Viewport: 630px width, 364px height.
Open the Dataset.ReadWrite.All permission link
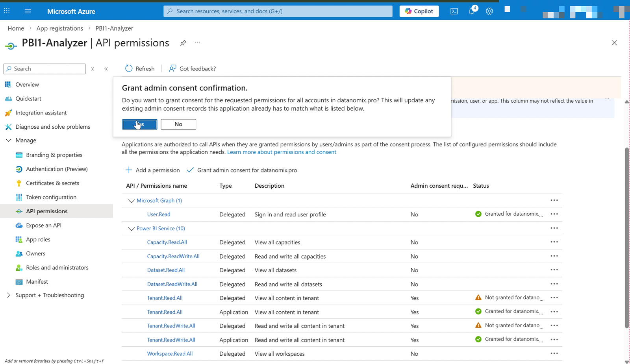[172, 285]
